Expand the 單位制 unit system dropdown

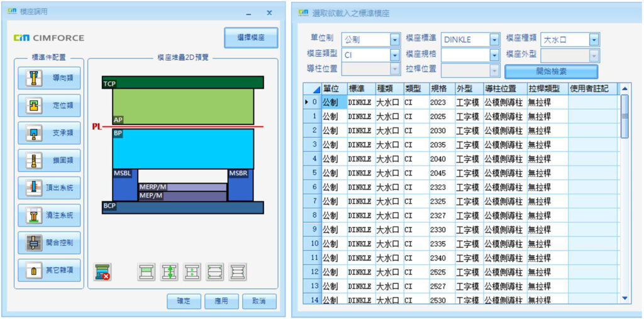394,40
